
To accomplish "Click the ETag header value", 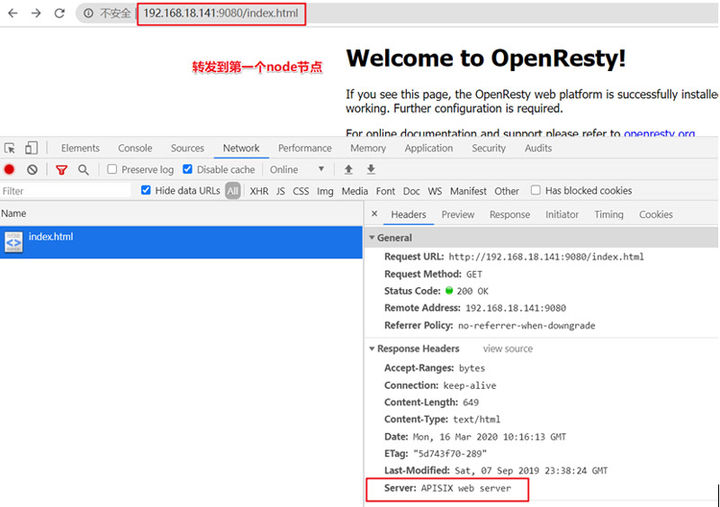I will (450, 454).
